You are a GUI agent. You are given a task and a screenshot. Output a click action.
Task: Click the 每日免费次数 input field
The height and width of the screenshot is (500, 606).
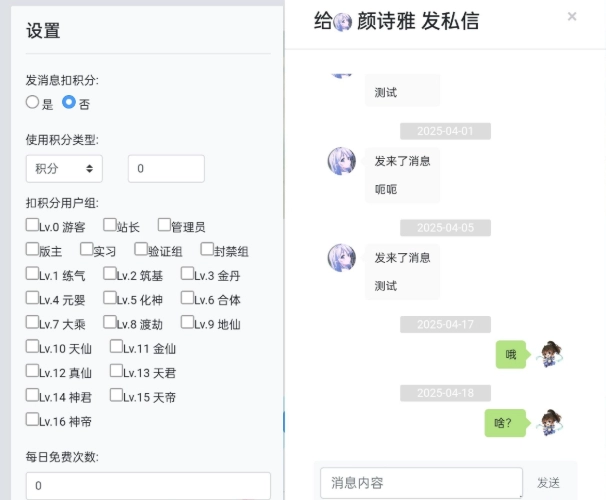point(148,486)
